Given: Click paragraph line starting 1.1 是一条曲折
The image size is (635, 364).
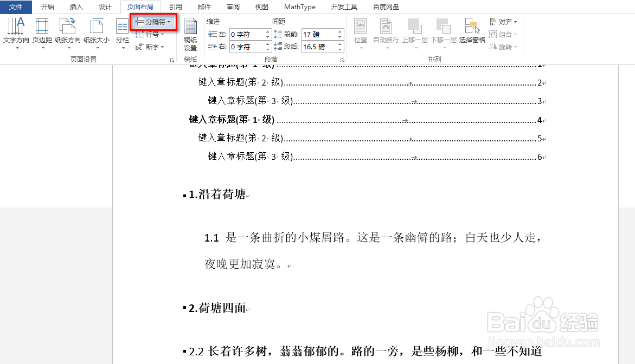Looking at the screenshot, I should point(373,237).
